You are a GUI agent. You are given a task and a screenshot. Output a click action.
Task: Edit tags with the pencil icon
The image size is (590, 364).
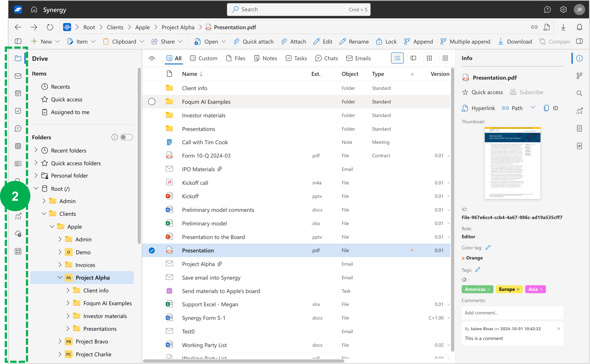click(478, 270)
